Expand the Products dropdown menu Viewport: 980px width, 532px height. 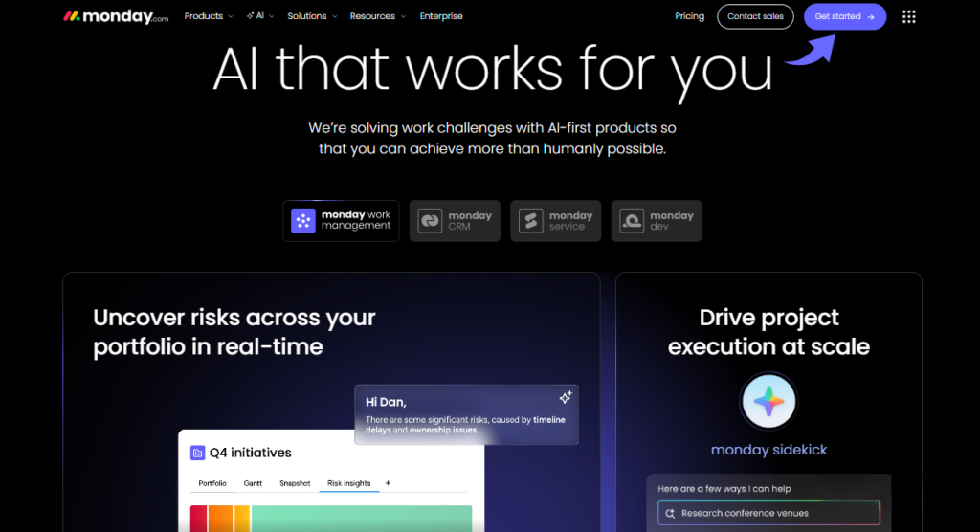208,16
